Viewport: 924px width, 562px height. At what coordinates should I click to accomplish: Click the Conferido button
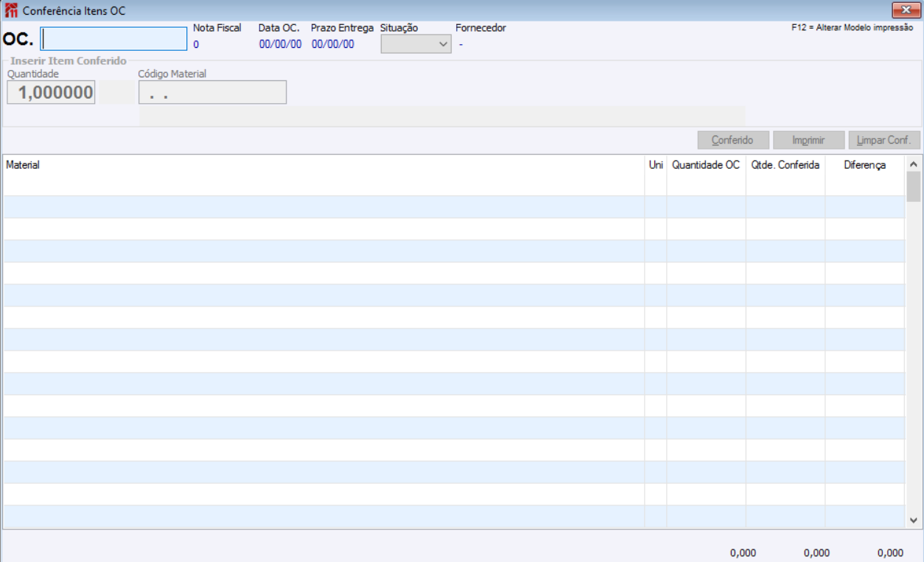click(733, 140)
